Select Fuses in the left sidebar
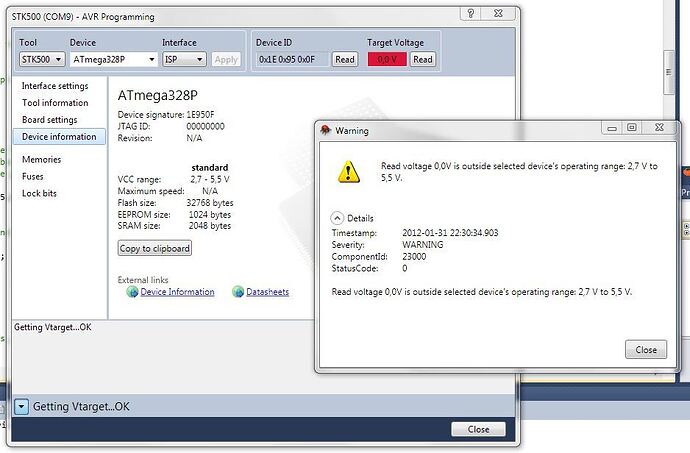The image size is (690, 453). [34, 176]
